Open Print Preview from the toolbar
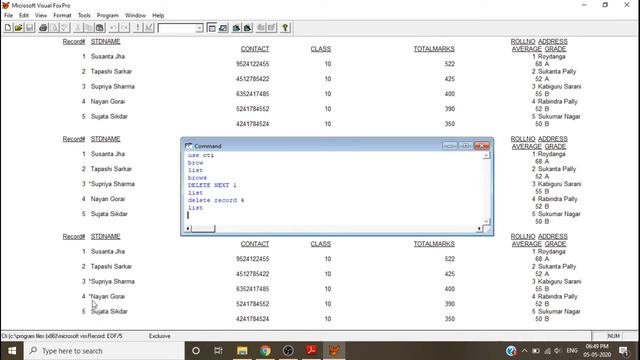Viewport: 640px width, 360px height. tap(54, 28)
